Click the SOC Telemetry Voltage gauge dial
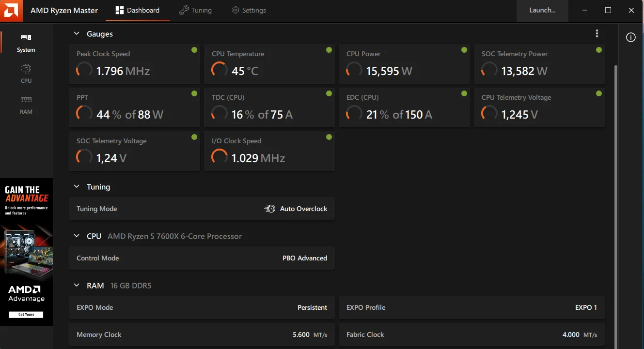This screenshot has width=644, height=349. (84, 157)
